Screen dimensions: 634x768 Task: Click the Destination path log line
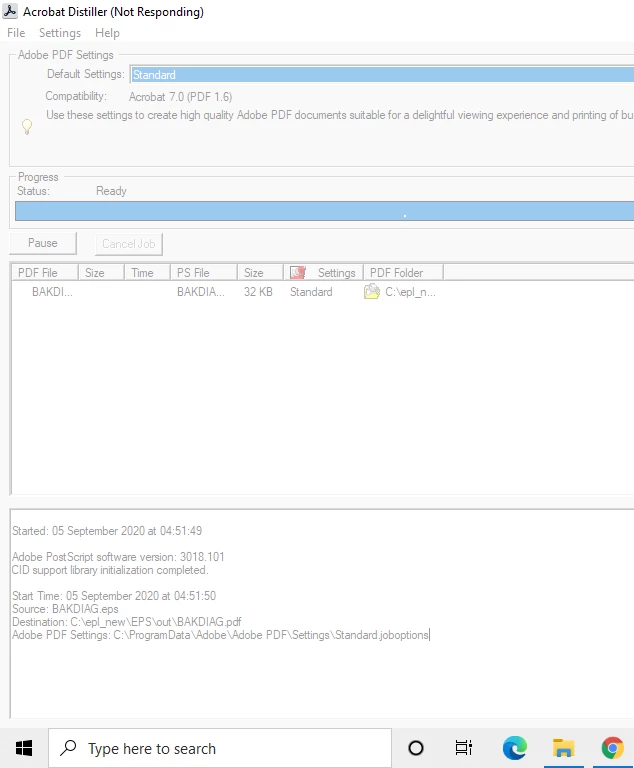tap(126, 622)
